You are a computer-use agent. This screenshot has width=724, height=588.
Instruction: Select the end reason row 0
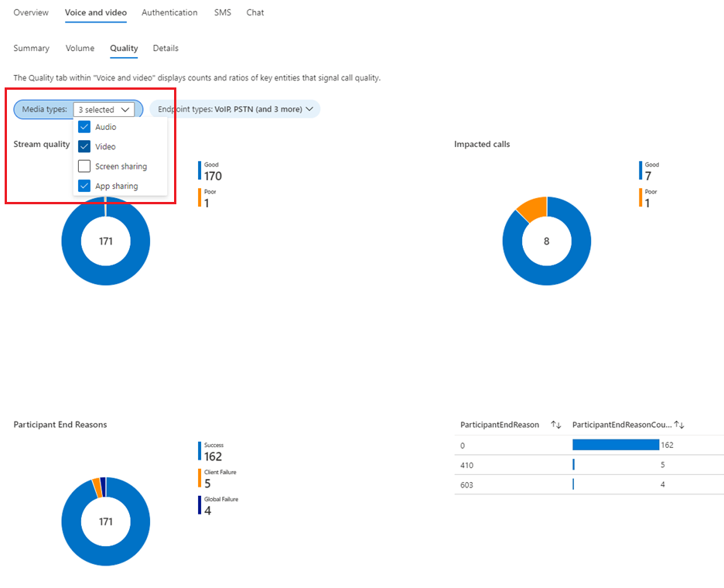589,446
